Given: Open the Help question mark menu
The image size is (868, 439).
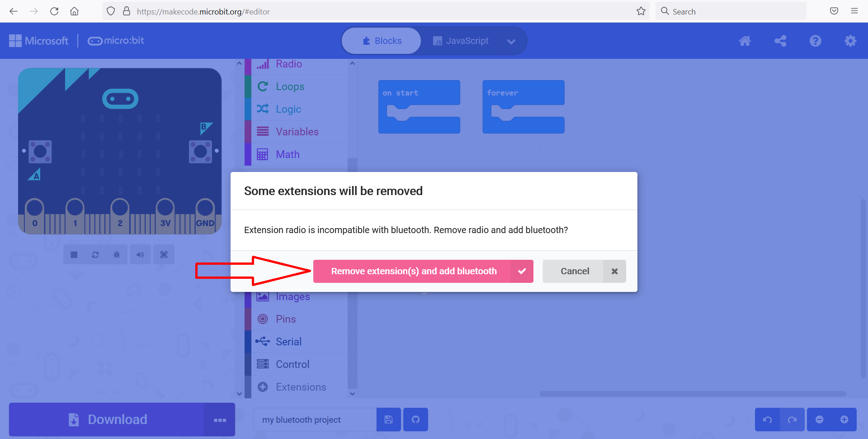Looking at the screenshot, I should pos(816,41).
